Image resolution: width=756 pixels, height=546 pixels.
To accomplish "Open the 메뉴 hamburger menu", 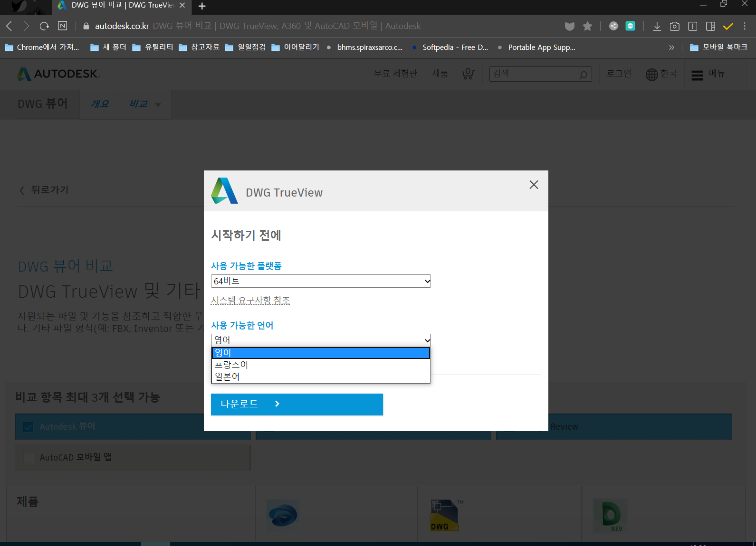I will 708,74.
